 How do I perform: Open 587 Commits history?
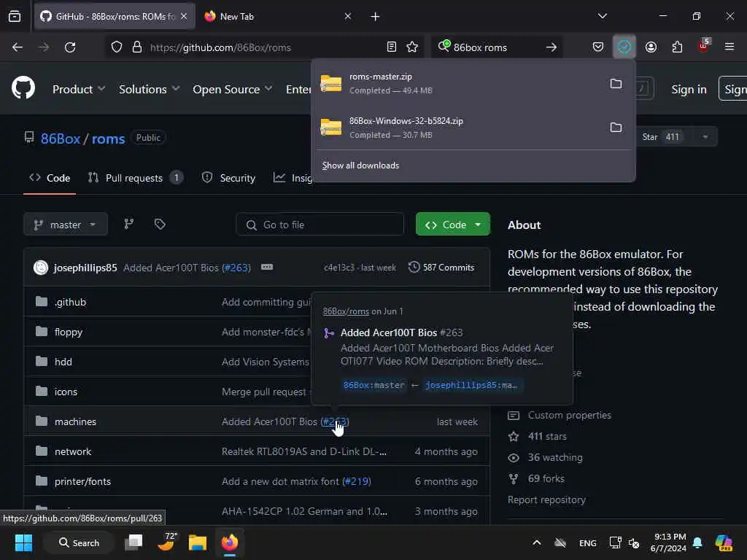[x=441, y=268]
